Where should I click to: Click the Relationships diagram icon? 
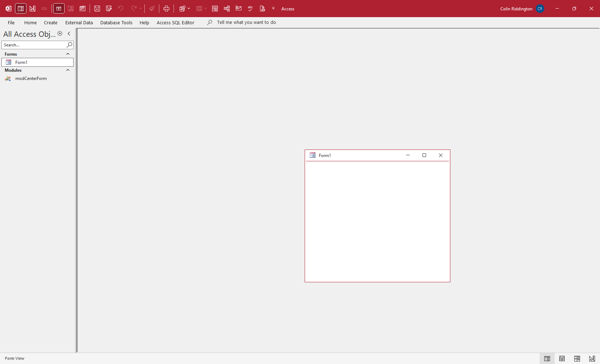[x=227, y=9]
